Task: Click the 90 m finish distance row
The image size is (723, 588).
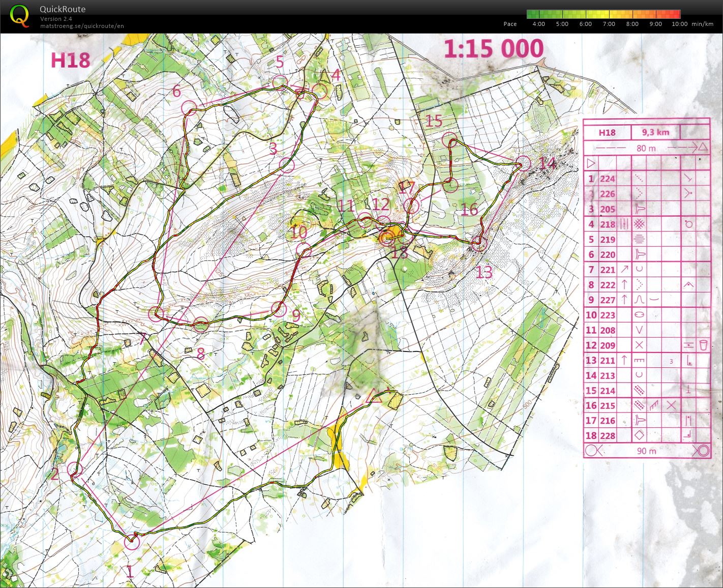Action: 646,451
